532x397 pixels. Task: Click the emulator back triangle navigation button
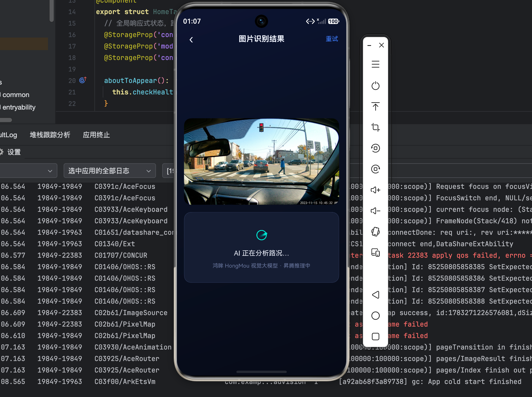click(x=375, y=295)
